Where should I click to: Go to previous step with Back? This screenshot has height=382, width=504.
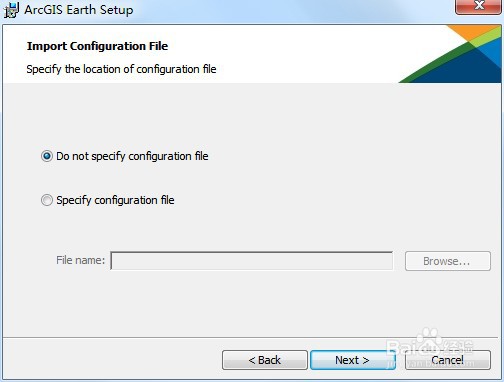pyautogui.click(x=265, y=360)
